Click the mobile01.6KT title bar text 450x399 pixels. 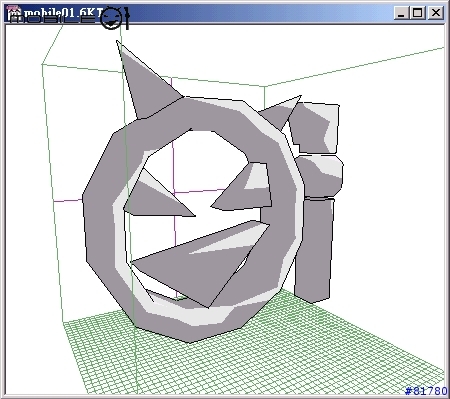[64, 13]
